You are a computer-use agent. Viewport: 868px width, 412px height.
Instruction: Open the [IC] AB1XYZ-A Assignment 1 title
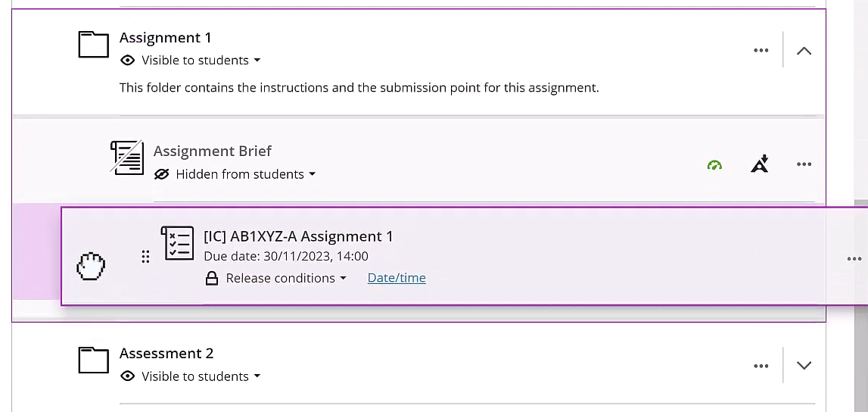298,236
